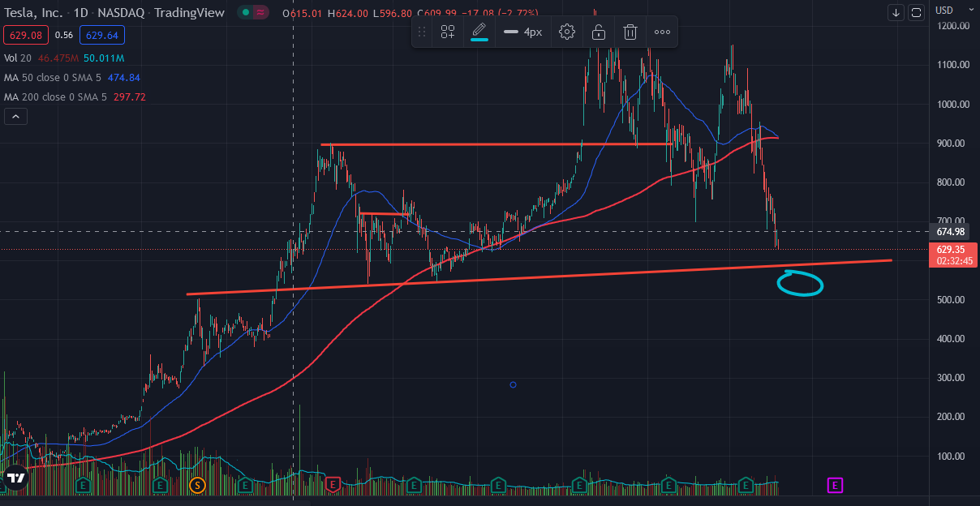The width and height of the screenshot is (980, 506).
Task: Open drawing settings gear icon
Action: click(567, 32)
